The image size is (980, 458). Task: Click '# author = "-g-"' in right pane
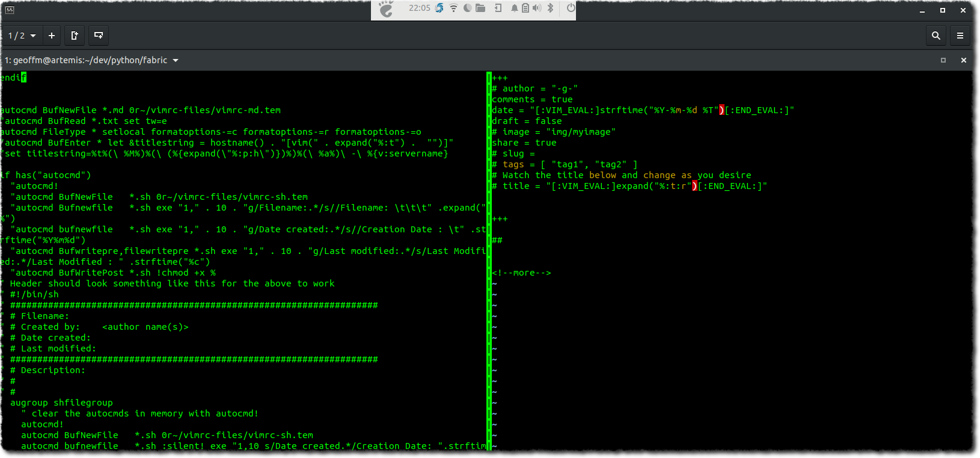pos(535,88)
